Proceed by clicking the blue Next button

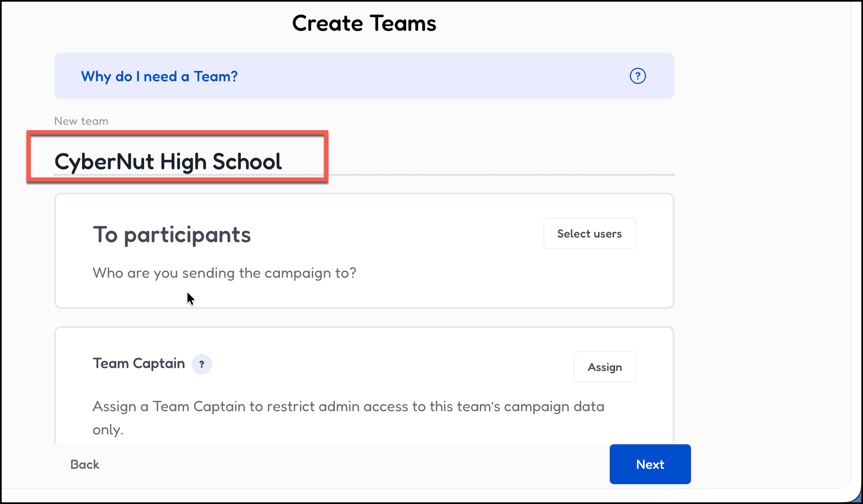pyautogui.click(x=650, y=464)
